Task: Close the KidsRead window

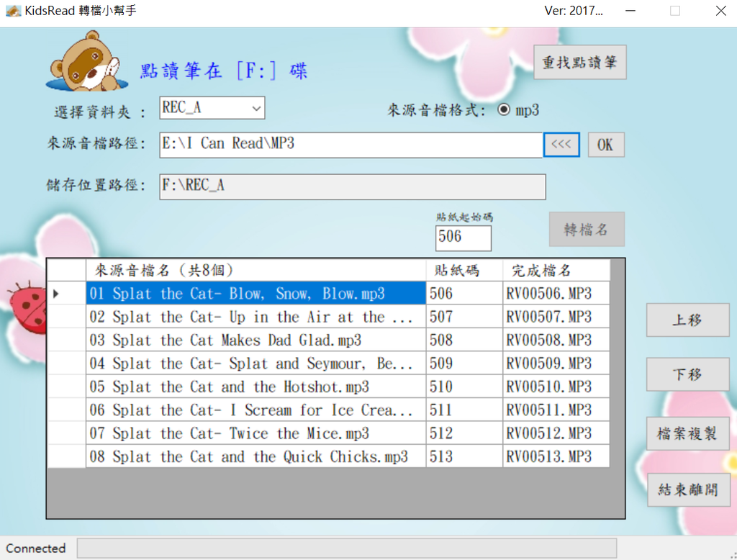Action: (x=720, y=11)
